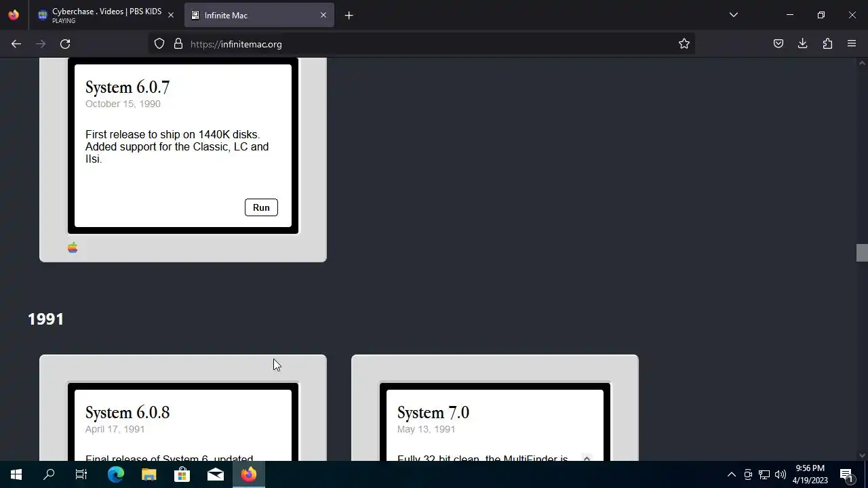The image size is (868, 488).
Task: Click the scrollbar down arrow
Action: 862,455
